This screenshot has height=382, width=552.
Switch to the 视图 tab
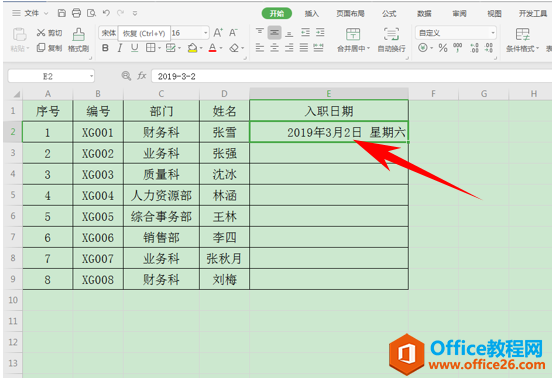(x=494, y=13)
